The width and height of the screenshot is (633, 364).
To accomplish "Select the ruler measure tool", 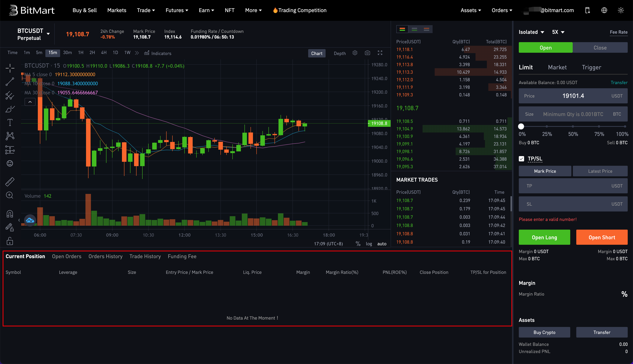I will (10, 182).
